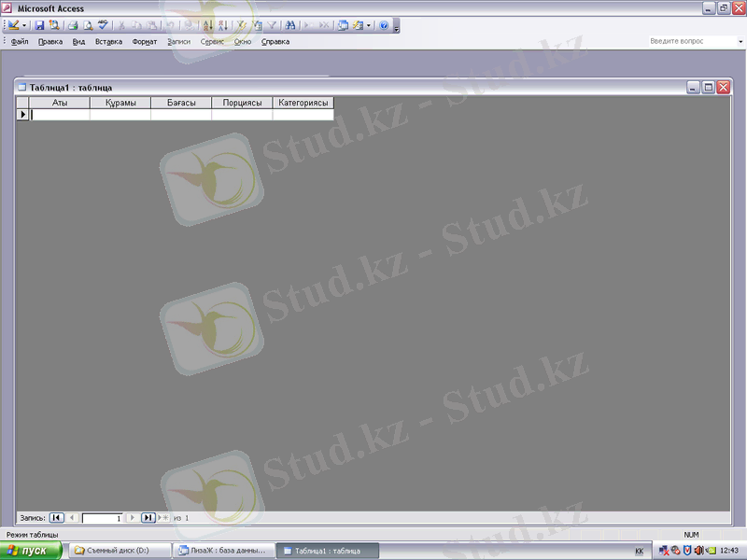Screen dimensions: 747x560
Task: Click the Undo arrow icon
Action: (x=170, y=25)
